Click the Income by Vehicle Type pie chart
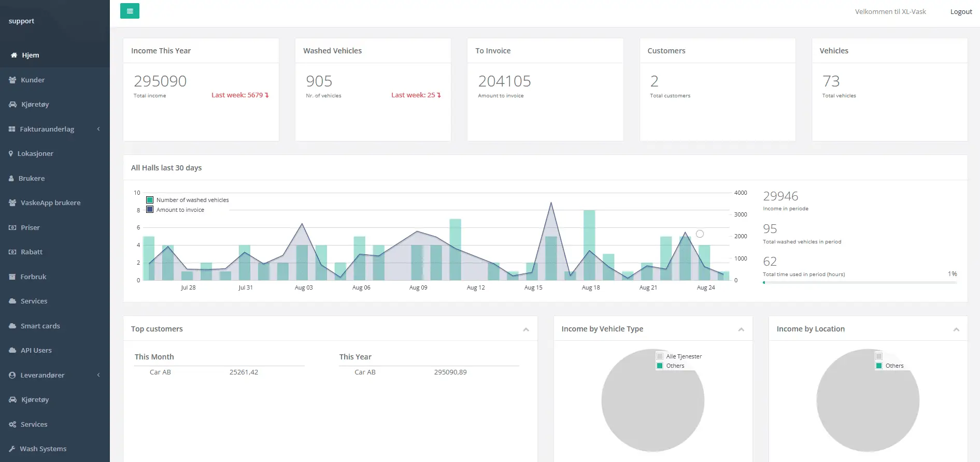 [x=653, y=400]
